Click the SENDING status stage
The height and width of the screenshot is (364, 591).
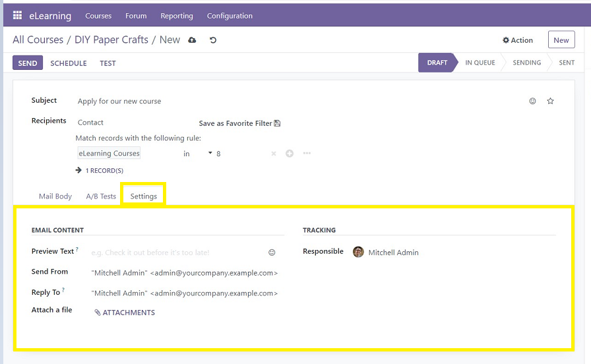coord(526,63)
